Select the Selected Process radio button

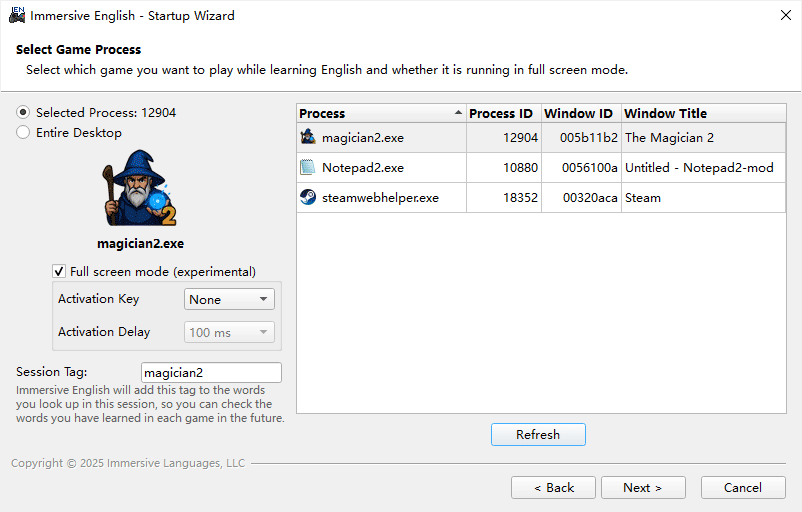23,112
